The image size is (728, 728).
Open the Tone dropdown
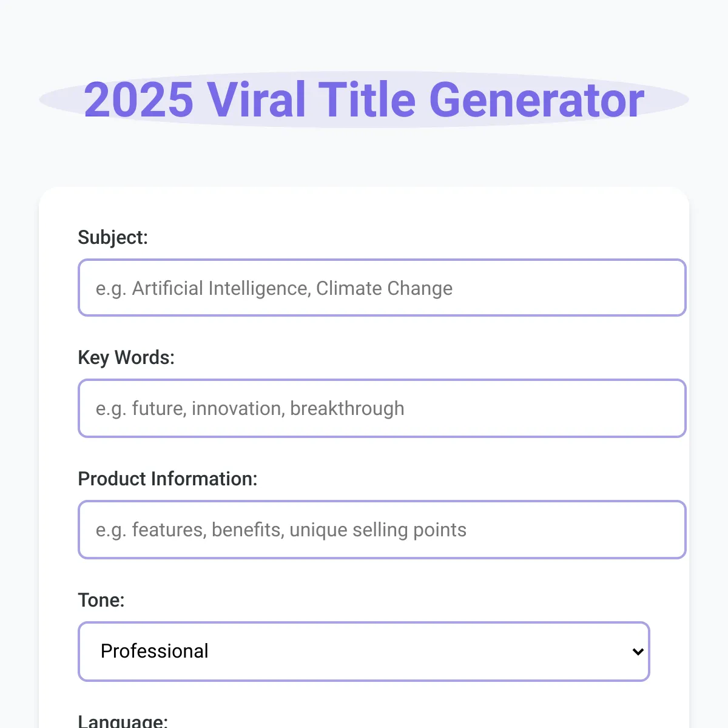(364, 651)
